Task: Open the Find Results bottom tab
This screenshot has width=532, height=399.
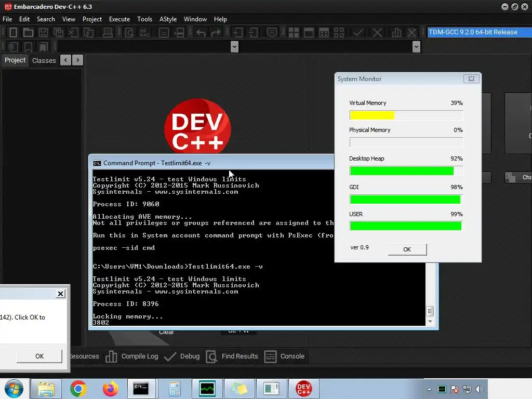Action: pyautogui.click(x=232, y=356)
